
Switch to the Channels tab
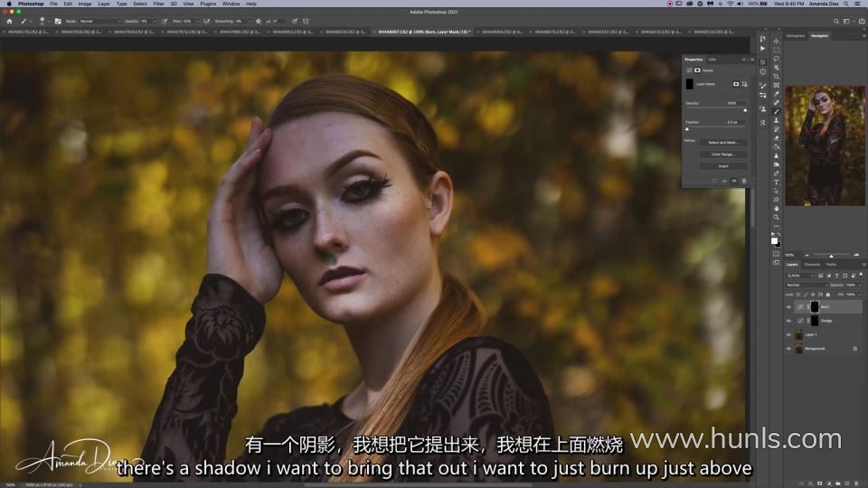tap(812, 265)
